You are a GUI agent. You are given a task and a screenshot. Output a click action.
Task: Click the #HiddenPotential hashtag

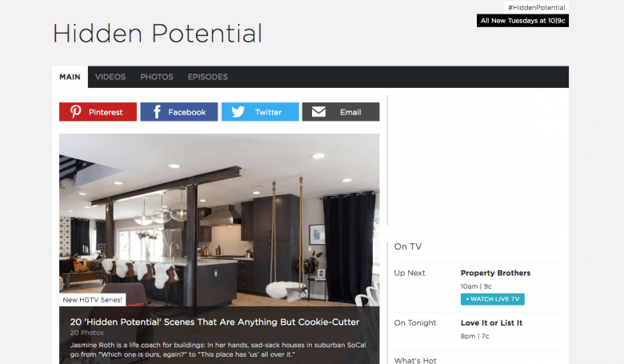click(537, 7)
